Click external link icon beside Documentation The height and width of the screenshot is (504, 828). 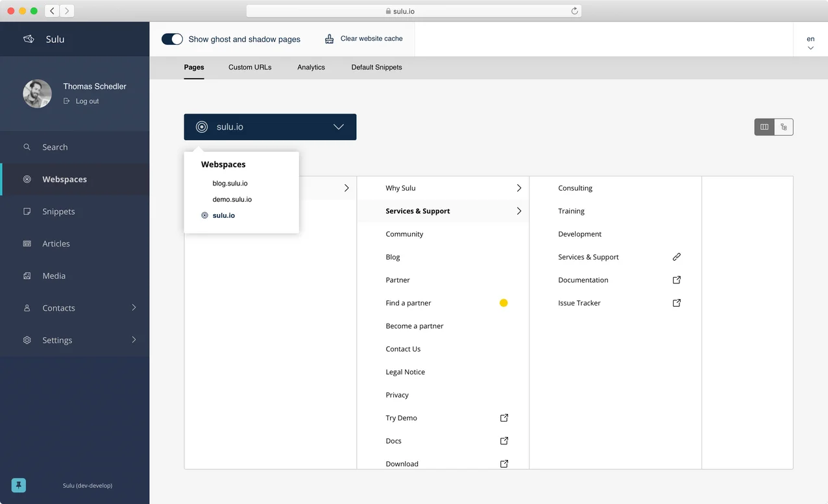[676, 280]
